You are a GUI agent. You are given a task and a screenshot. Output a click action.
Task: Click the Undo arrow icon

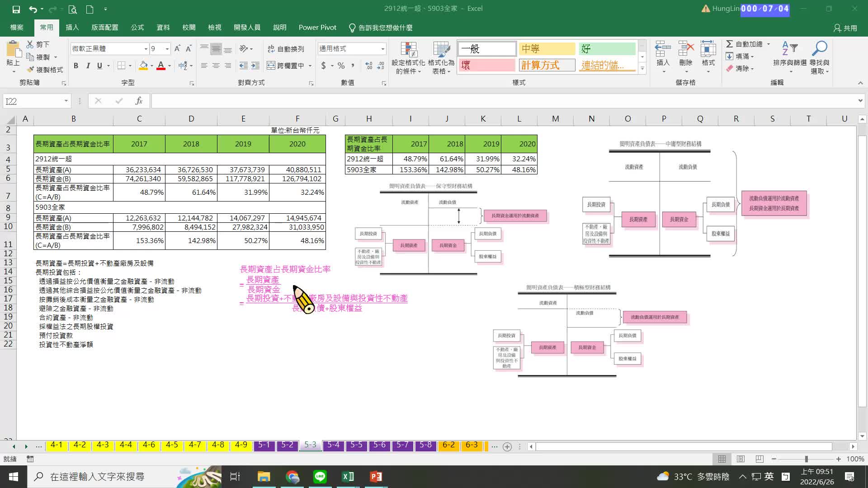[x=33, y=9]
